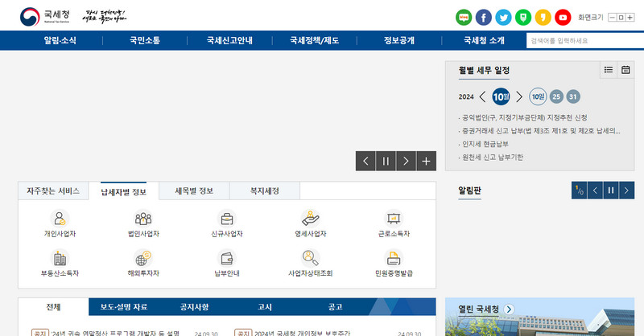Viewport: 644px width, 336px height.
Task: Select the 보도·설명 자료 tab
Action: [x=124, y=307]
